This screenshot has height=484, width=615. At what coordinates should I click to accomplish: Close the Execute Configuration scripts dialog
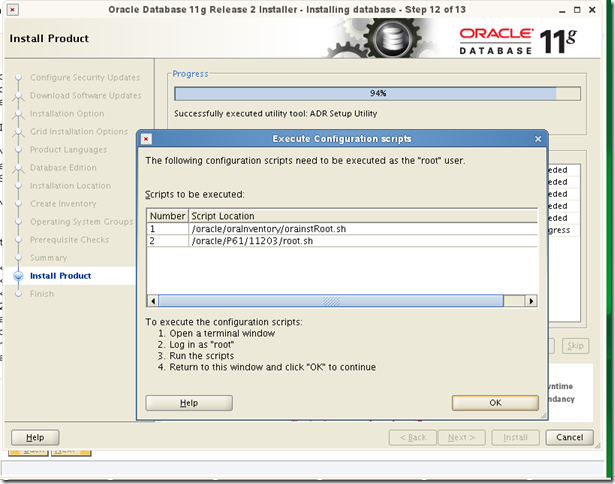(538, 139)
